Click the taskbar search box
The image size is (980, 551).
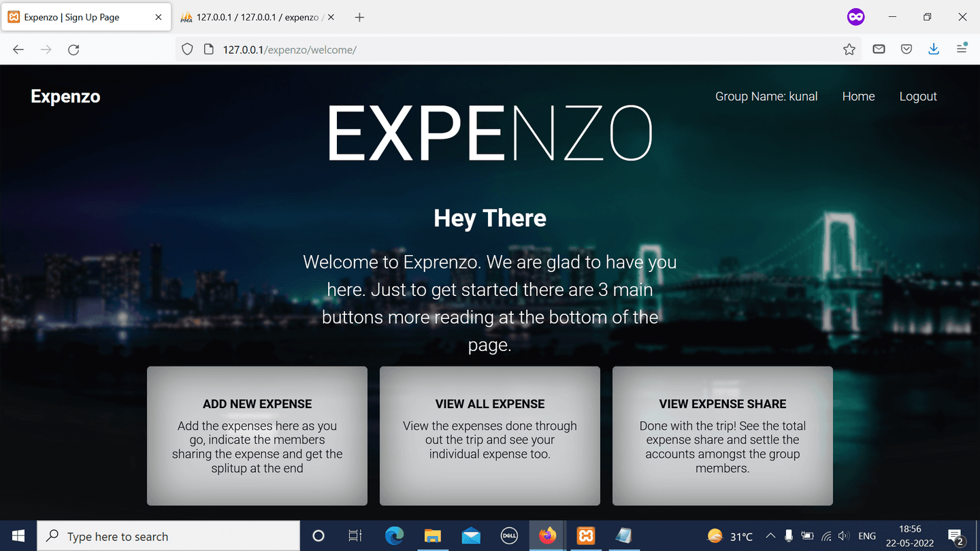[168, 536]
